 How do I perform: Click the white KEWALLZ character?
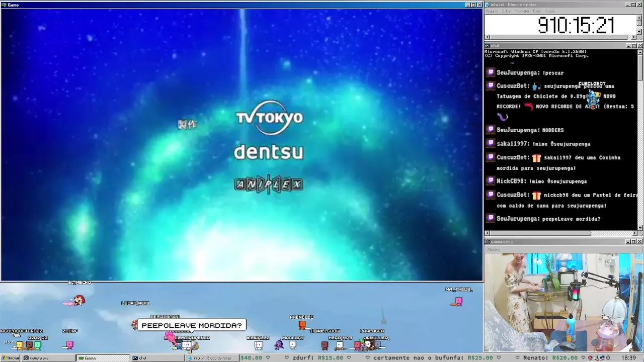tap(258, 345)
